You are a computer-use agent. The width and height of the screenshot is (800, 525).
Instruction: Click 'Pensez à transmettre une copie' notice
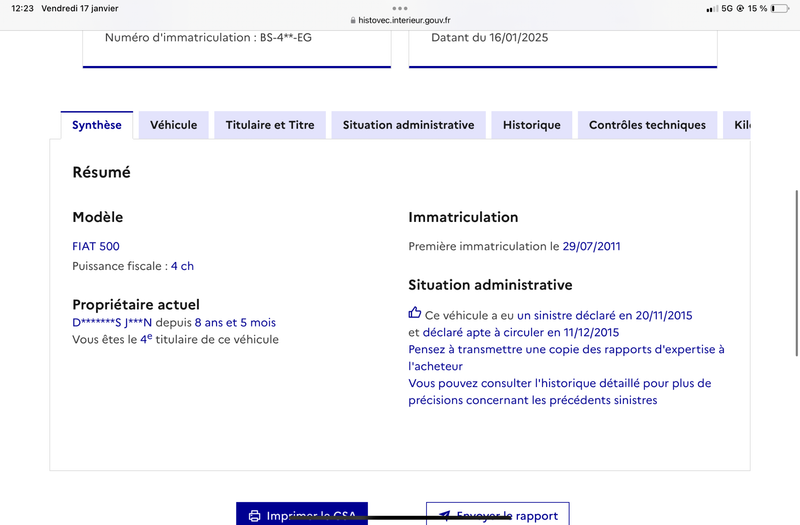pos(566,358)
